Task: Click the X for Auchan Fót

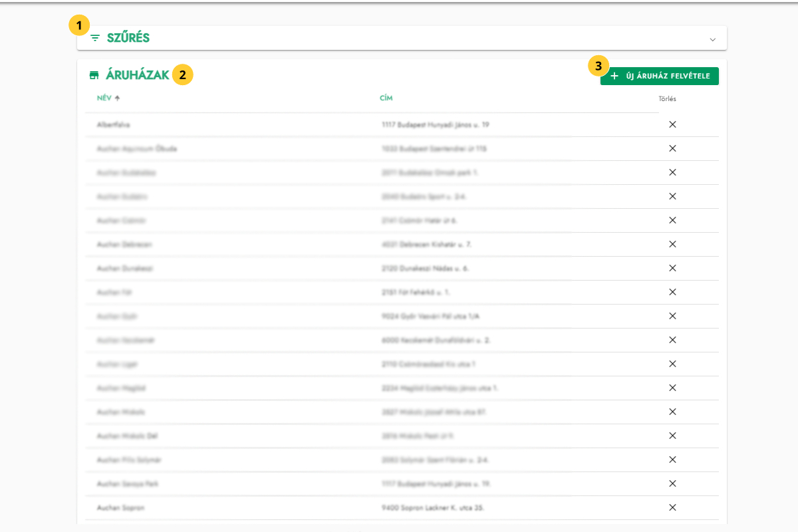Action: 672,292
